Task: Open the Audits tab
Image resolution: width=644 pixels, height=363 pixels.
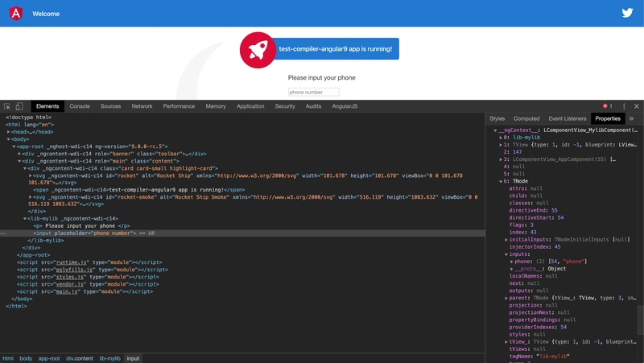Action: [313, 106]
